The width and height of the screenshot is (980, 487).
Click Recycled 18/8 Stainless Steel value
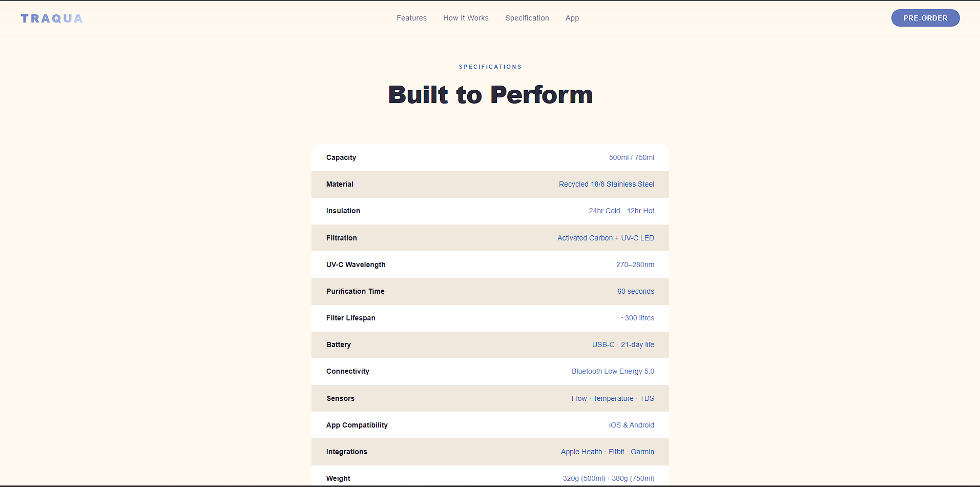(x=606, y=184)
